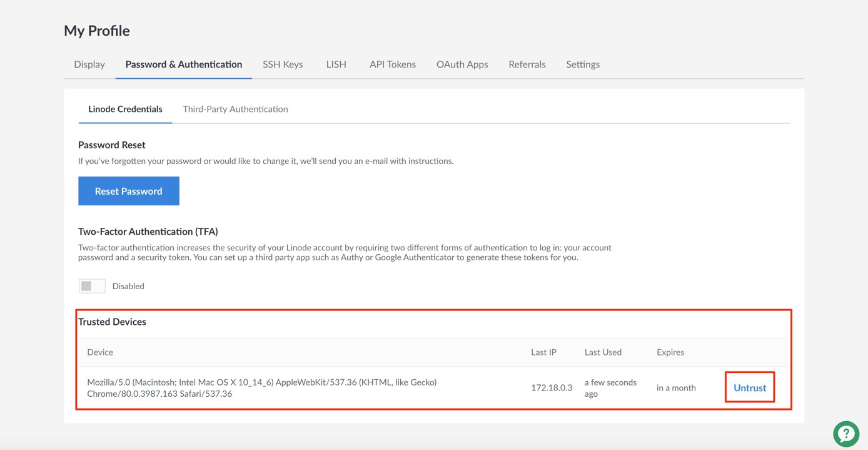Open the Referrals tab
868x450 pixels.
pos(527,64)
